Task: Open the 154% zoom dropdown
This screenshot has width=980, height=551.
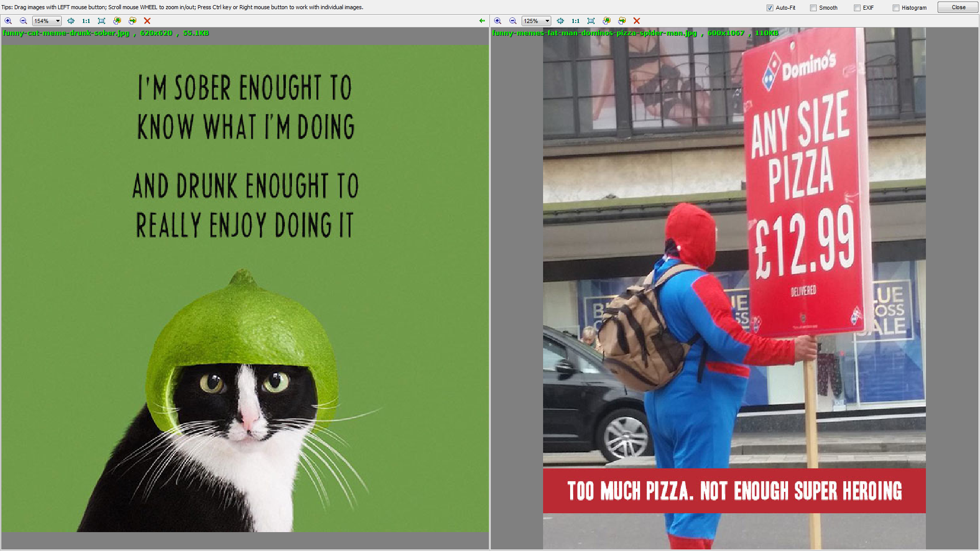Action: click(x=58, y=21)
